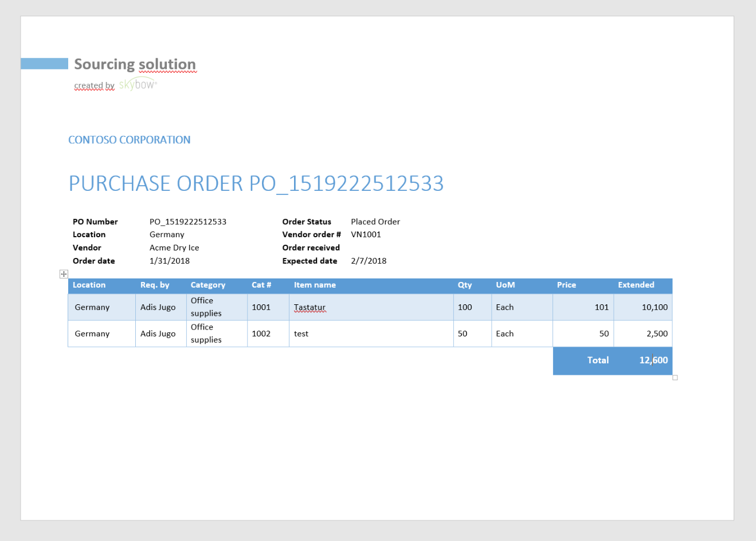Viewport: 756px width, 541px height.
Task: Click the 12,600 total amount cell
Action: click(653, 360)
